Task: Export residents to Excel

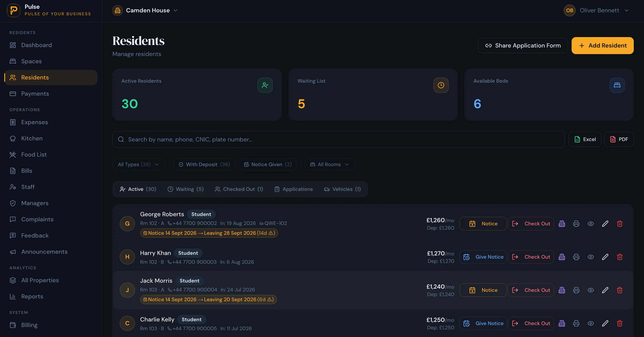Action: click(x=585, y=139)
